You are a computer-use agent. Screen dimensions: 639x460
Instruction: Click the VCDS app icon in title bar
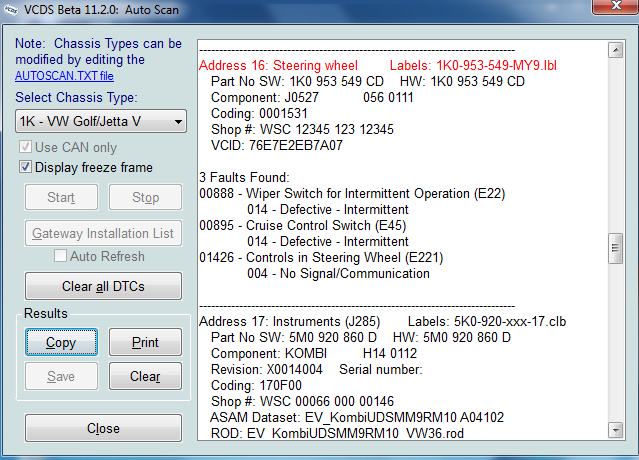pos(11,10)
